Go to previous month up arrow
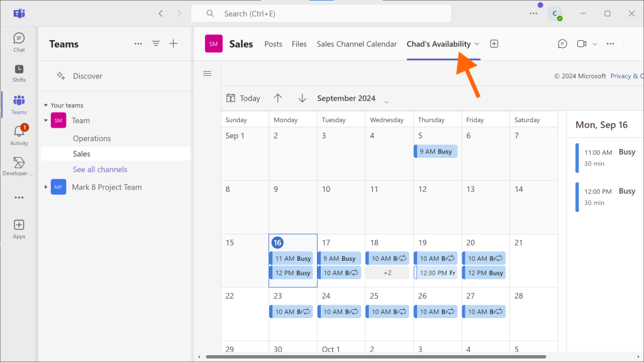 pos(278,98)
